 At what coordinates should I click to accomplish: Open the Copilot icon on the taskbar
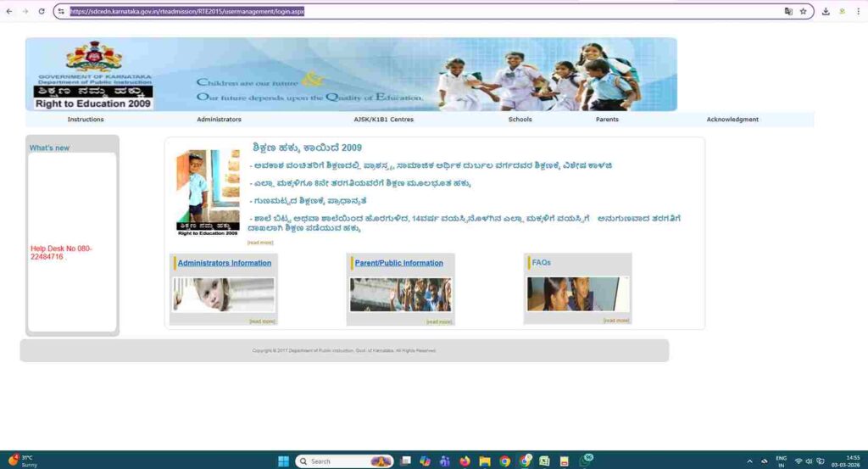pyautogui.click(x=426, y=461)
